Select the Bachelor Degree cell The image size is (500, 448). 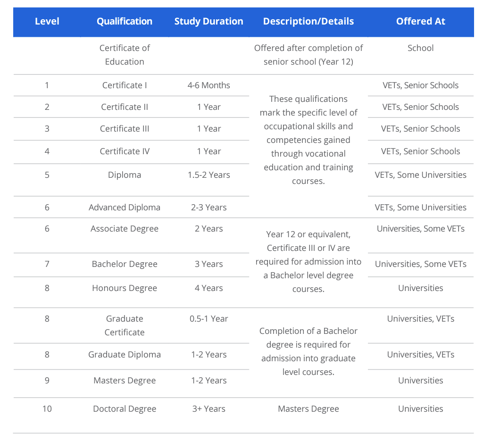[125, 264]
